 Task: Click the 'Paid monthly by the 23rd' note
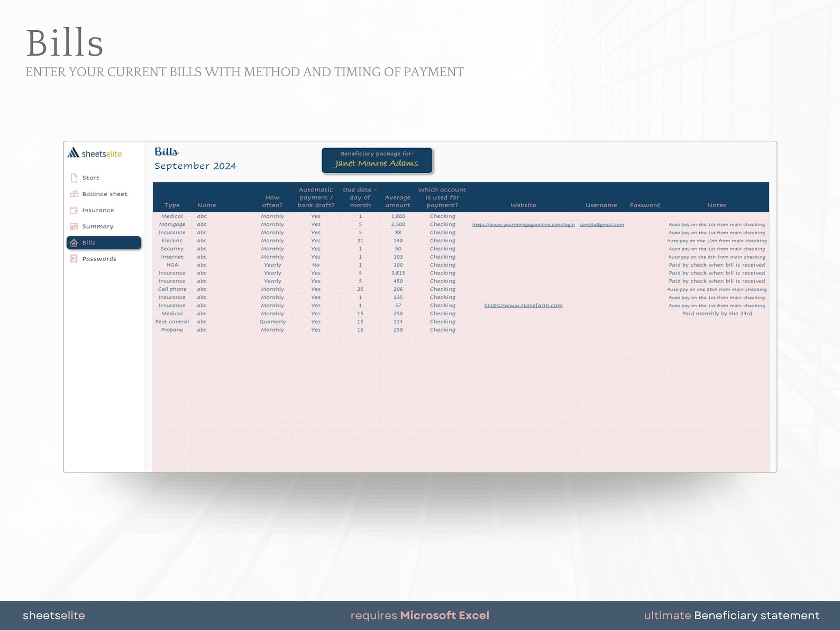[x=717, y=314]
